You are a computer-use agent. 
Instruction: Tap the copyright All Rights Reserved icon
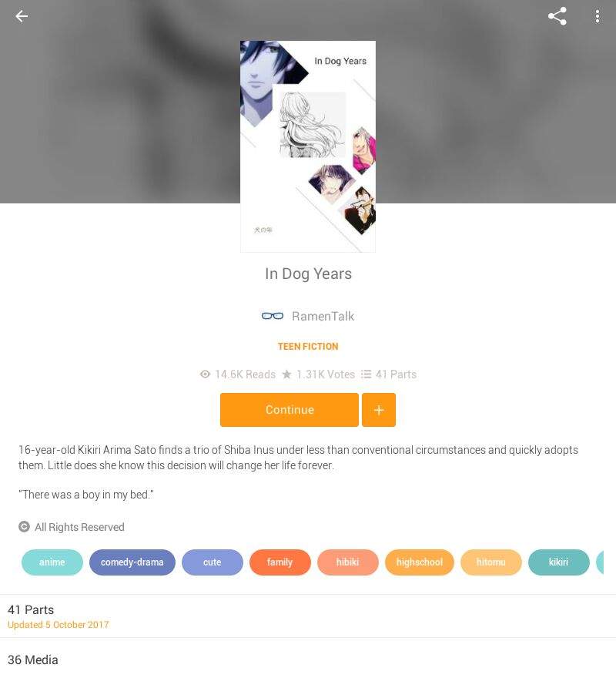24,527
